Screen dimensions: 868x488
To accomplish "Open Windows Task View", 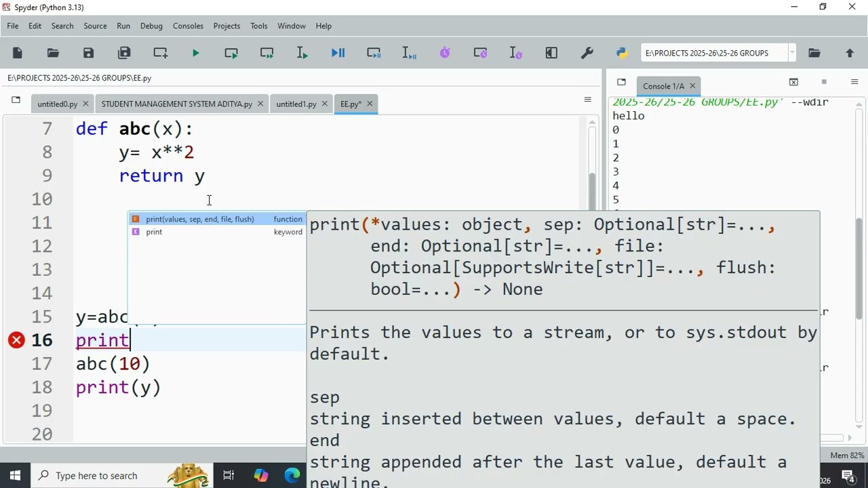I will tap(229, 476).
